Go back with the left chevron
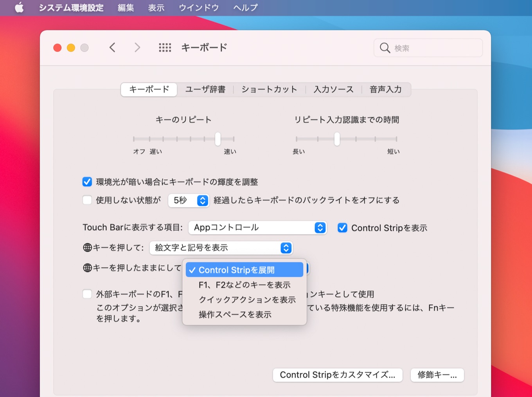This screenshot has width=532, height=397. coord(112,48)
